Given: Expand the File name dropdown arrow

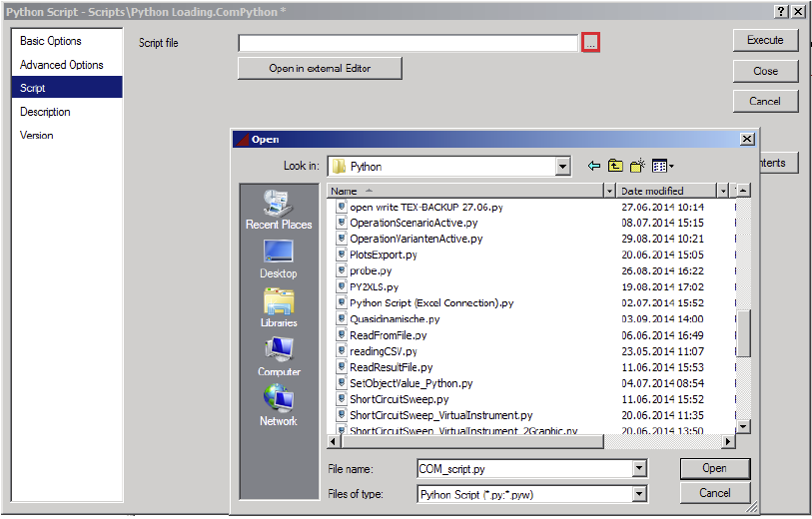Looking at the screenshot, I should point(639,469).
